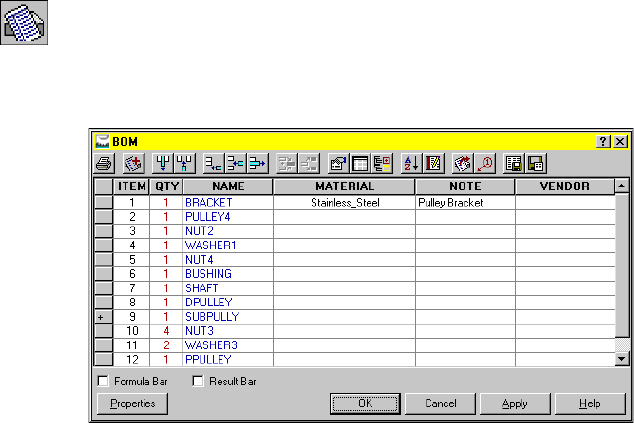Screen dimensions: 634x423
Task: Sort the BOM with A-Z icon
Action: coord(411,164)
